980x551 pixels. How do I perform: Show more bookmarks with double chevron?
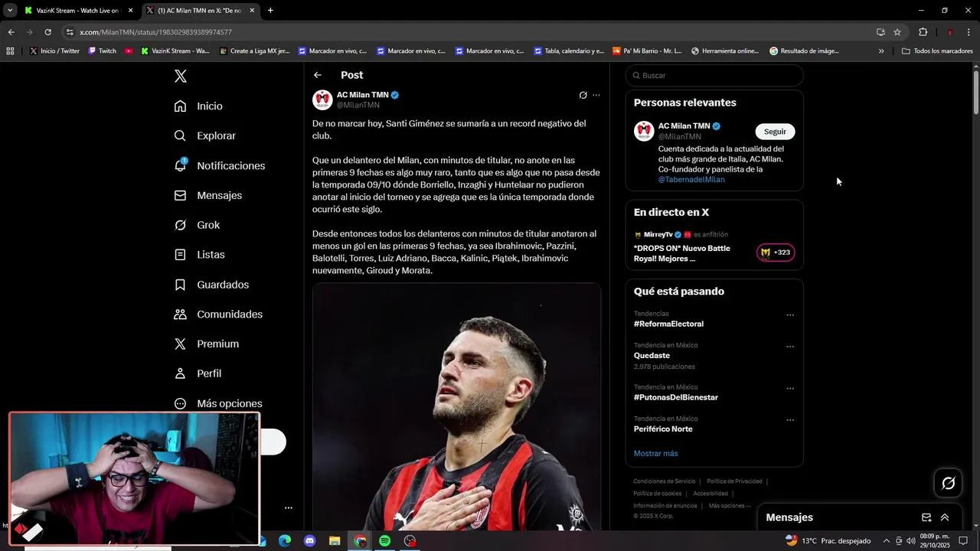881,51
